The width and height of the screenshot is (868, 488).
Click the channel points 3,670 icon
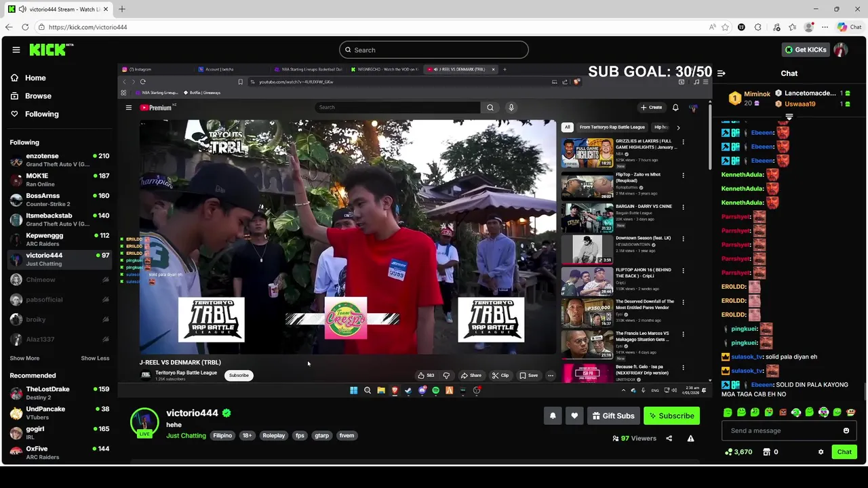coord(729,452)
